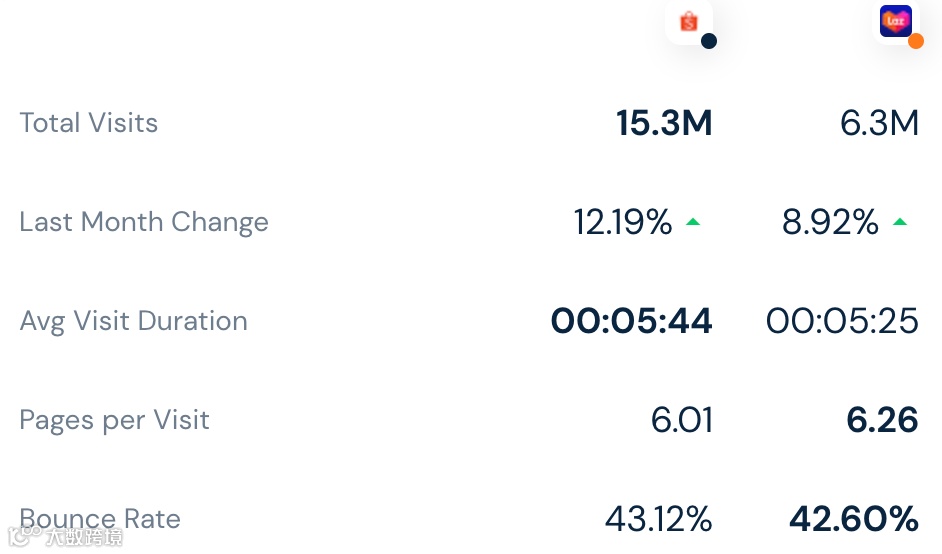Select the Pages per Visit label

point(114,420)
